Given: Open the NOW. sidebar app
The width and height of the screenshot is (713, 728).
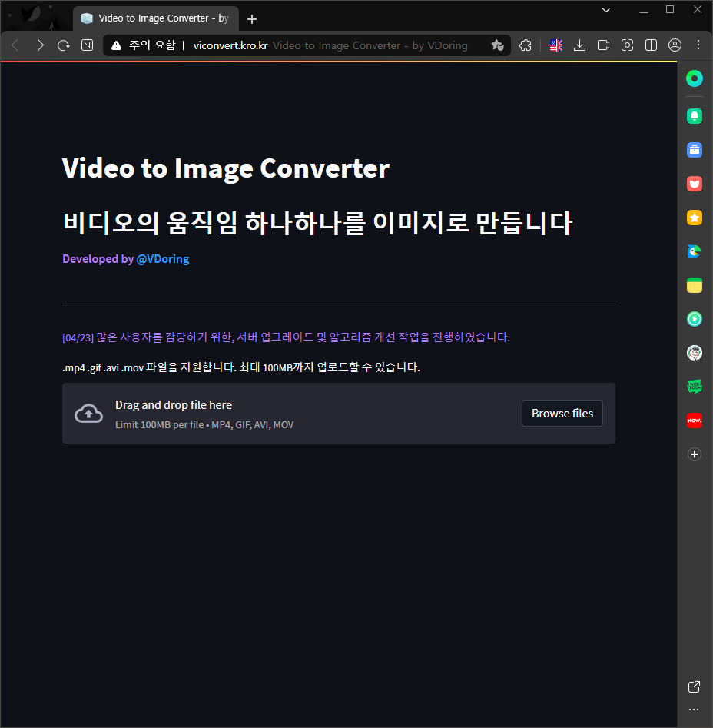Looking at the screenshot, I should (x=695, y=421).
